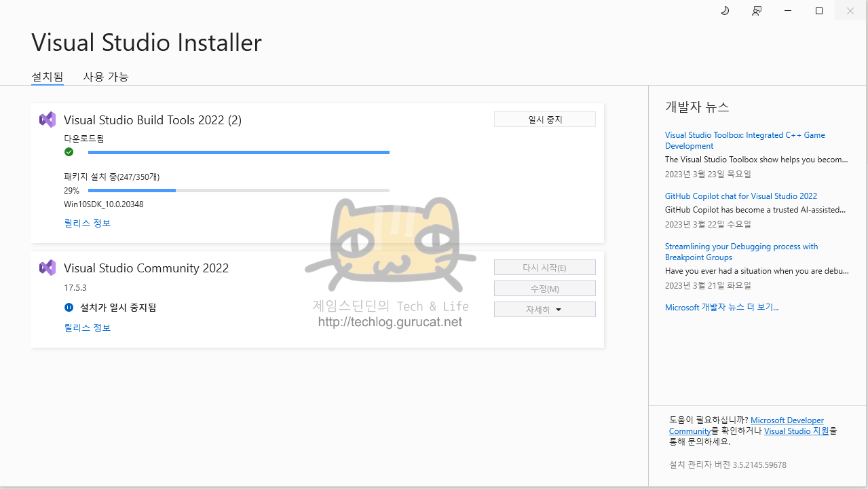Click the 29% package install progress bar
Image resolution: width=868 pixels, height=489 pixels.
point(239,191)
